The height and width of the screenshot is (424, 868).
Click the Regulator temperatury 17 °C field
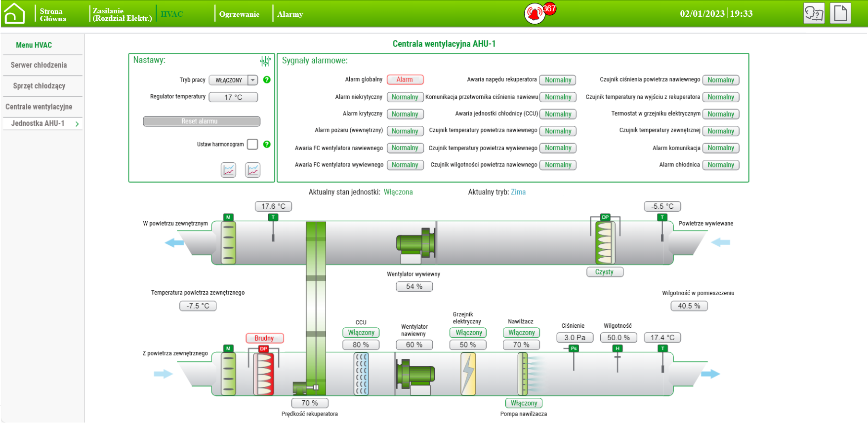[x=233, y=97]
